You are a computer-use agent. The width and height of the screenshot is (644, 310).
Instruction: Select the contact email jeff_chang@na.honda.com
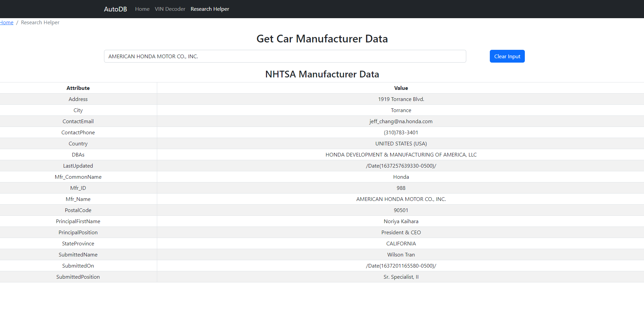point(401,121)
